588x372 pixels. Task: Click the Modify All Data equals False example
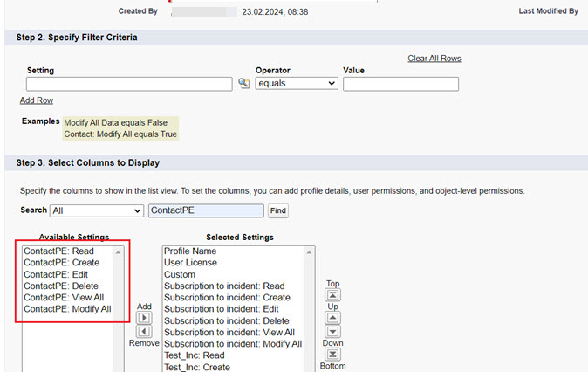click(x=115, y=123)
